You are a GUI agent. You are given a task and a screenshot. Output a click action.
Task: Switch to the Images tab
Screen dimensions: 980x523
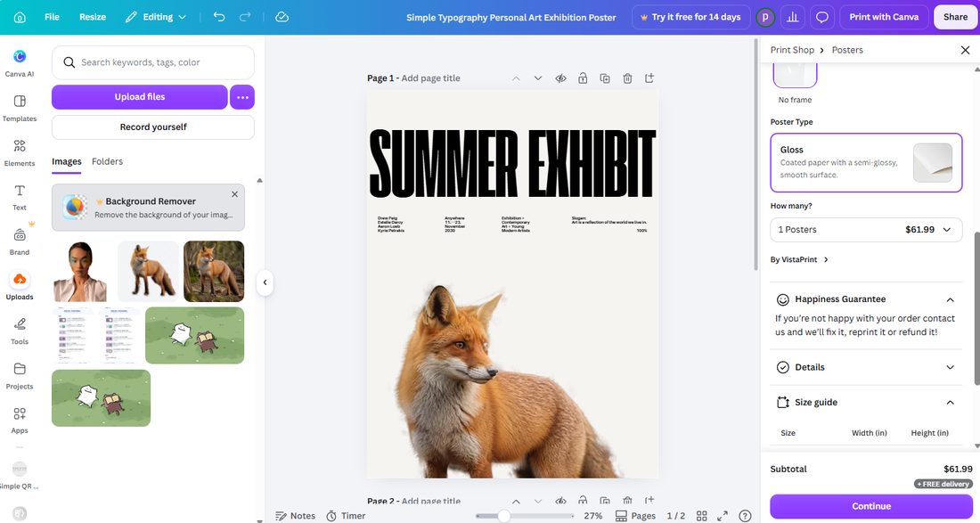tap(66, 161)
